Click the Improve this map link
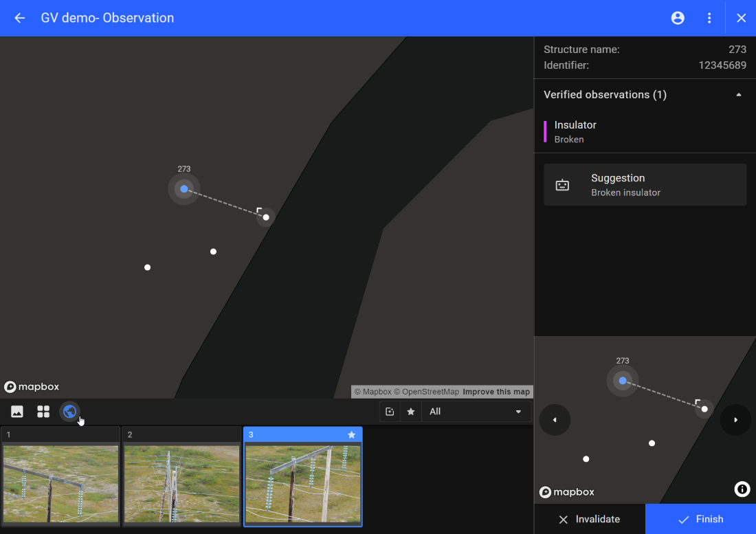 pyautogui.click(x=496, y=391)
